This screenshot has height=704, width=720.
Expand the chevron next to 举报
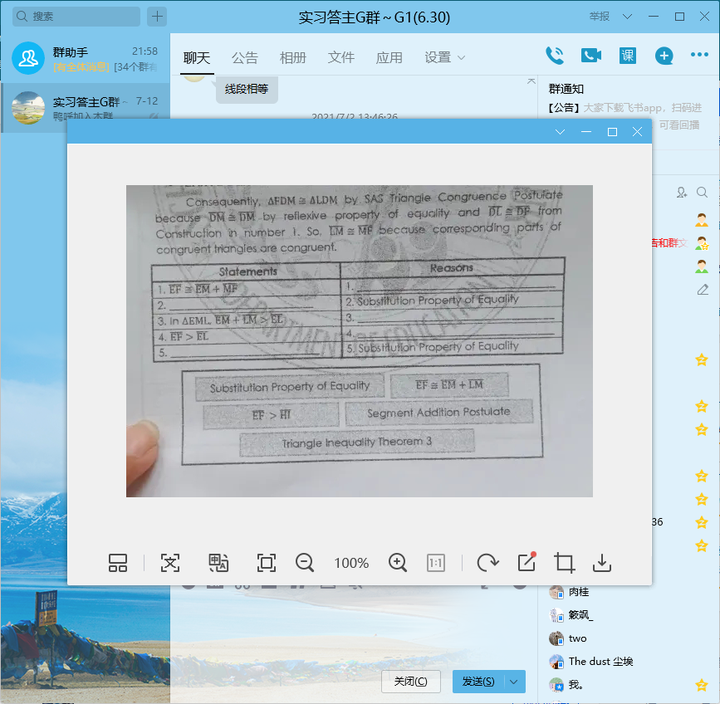tap(627, 17)
